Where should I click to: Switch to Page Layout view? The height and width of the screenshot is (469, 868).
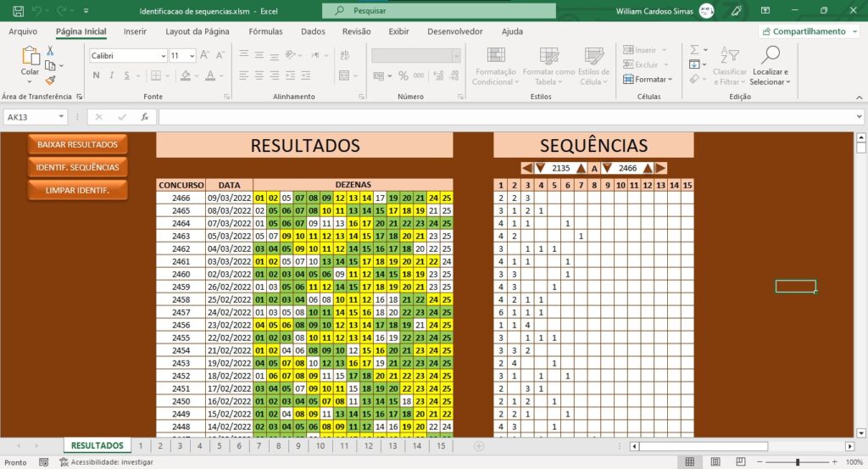(x=715, y=462)
